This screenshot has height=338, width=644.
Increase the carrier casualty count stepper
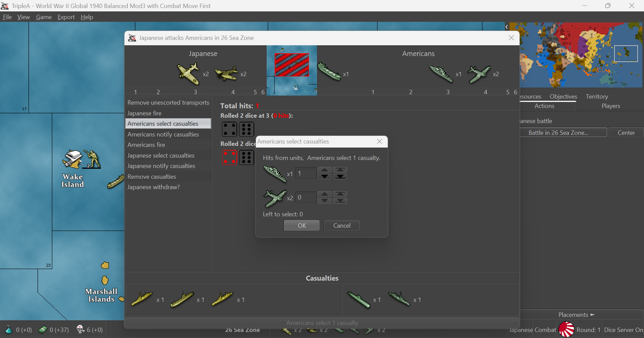pyautogui.click(x=324, y=170)
